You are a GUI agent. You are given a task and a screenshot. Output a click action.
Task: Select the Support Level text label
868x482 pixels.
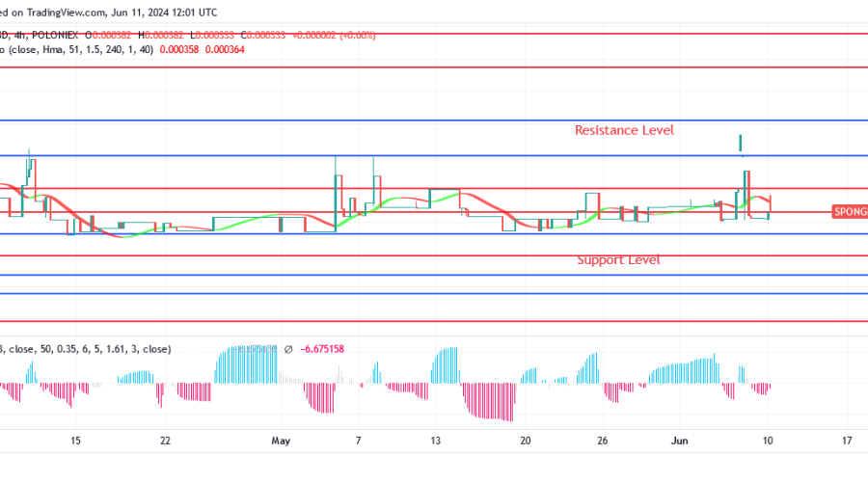coord(618,260)
